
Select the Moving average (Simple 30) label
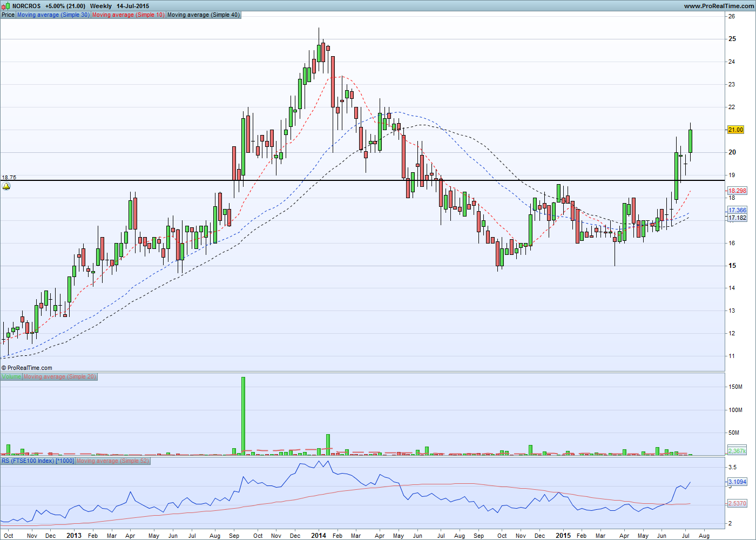click(53, 15)
